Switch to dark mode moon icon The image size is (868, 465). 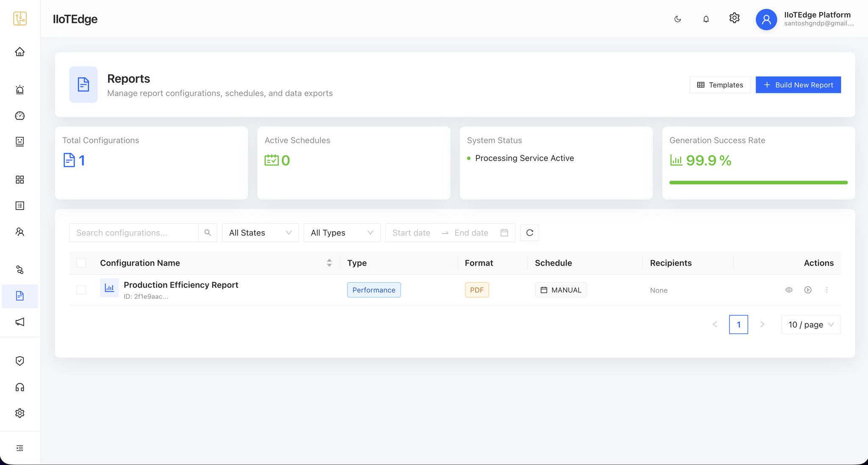(678, 19)
